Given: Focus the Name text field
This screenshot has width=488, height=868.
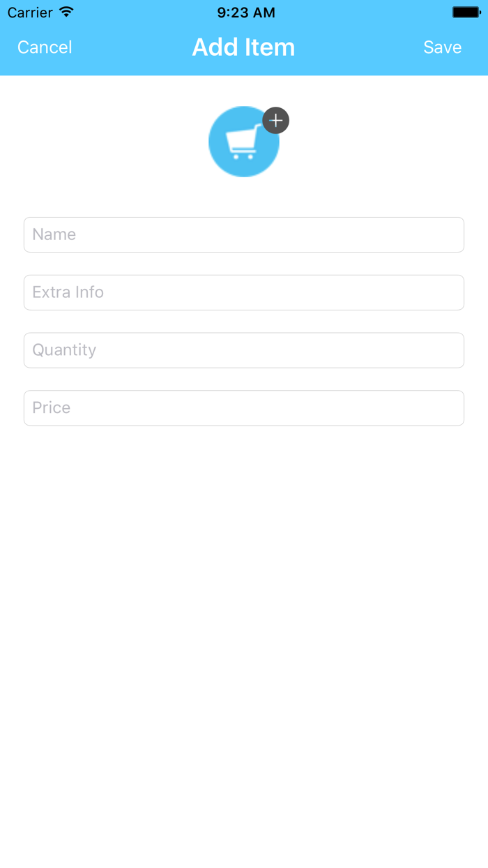Looking at the screenshot, I should [x=244, y=234].
